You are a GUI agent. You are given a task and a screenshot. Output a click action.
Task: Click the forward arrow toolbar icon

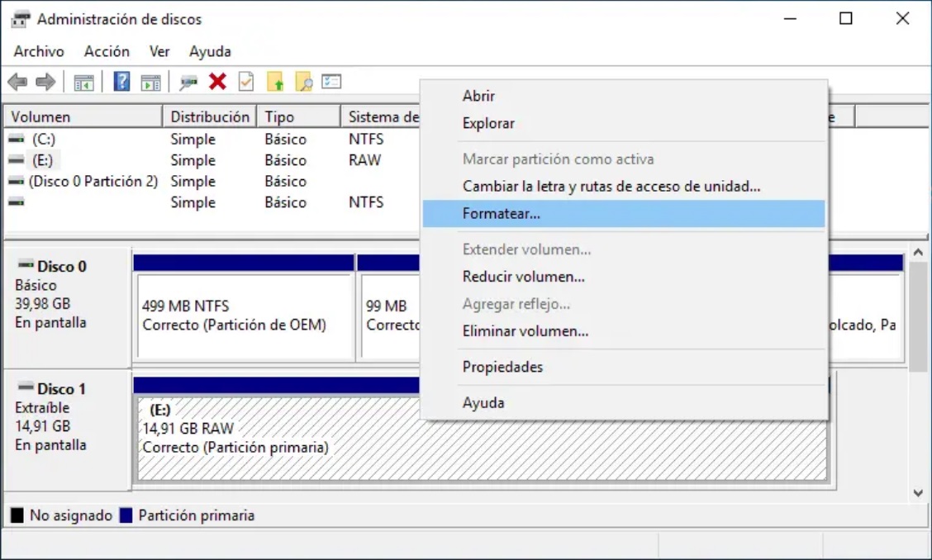(45, 82)
